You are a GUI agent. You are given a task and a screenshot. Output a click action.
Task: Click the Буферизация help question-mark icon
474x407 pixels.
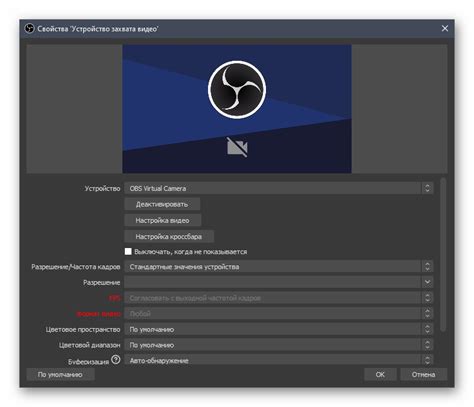(116, 360)
